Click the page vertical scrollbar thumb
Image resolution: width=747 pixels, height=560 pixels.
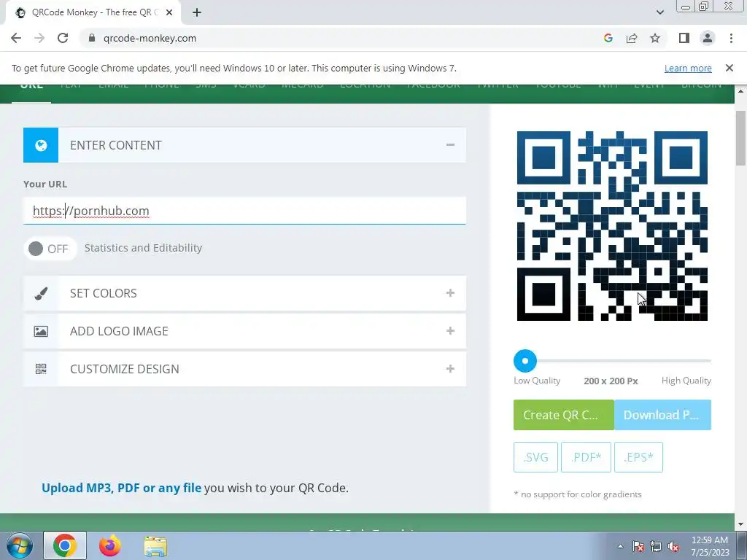click(x=741, y=138)
